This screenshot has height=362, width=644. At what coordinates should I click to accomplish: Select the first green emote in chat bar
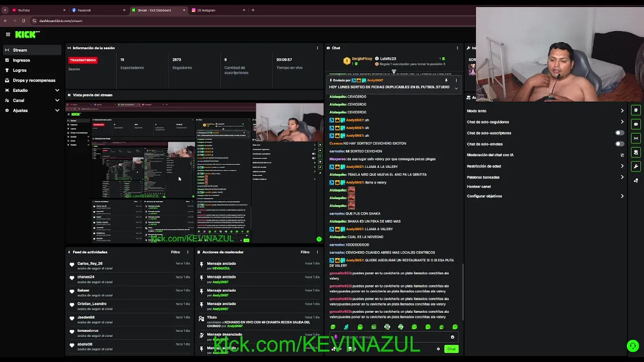(x=333, y=327)
